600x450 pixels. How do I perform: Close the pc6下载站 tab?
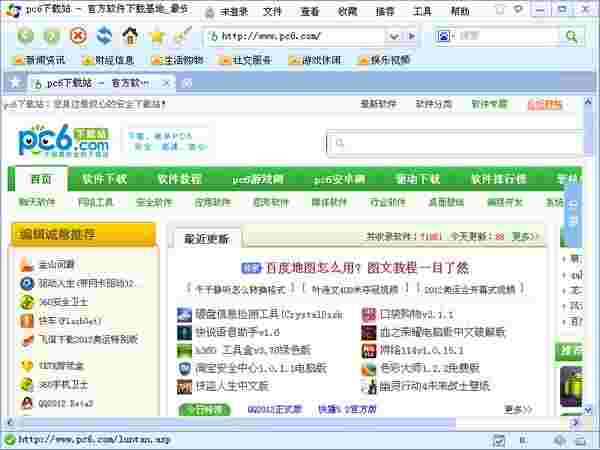(x=166, y=83)
